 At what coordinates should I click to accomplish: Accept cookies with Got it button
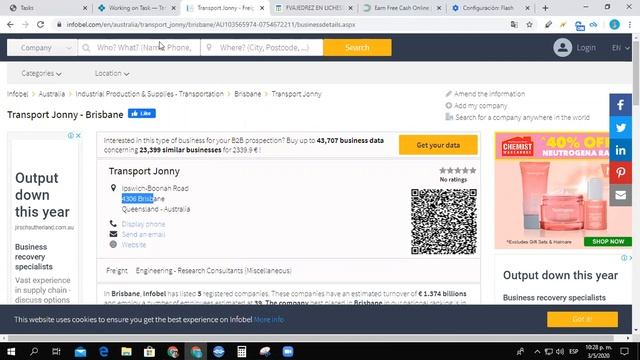click(x=582, y=319)
